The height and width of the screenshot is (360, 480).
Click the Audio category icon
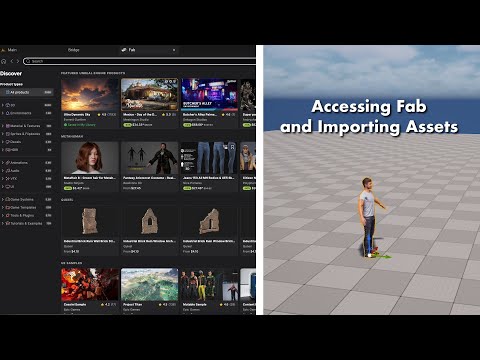[x=8, y=171]
